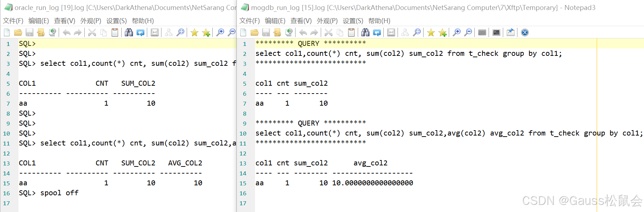The width and height of the screenshot is (644, 212).
Task: Click focused view magnifier in oracle_run_log window
Action: click(x=181, y=33)
